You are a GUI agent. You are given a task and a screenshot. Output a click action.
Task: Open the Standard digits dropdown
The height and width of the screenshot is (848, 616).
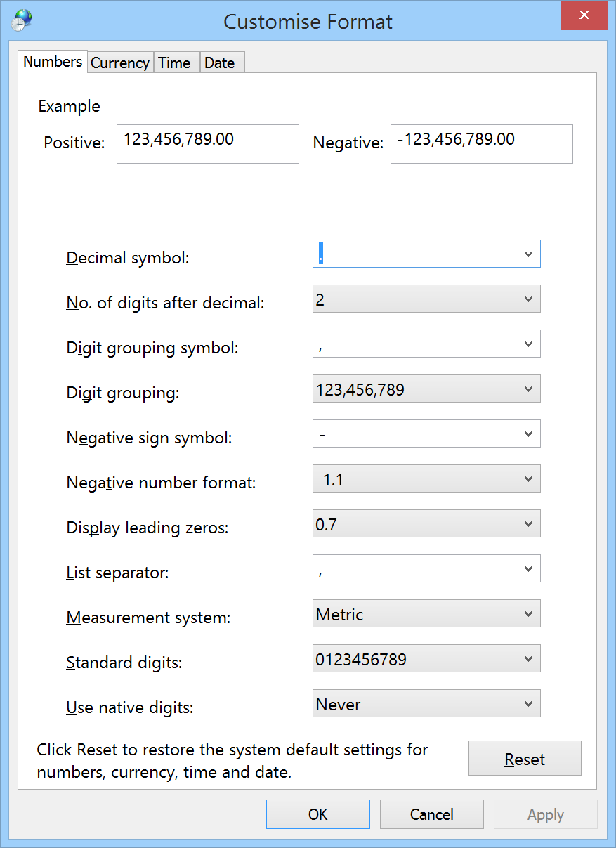[x=426, y=659]
